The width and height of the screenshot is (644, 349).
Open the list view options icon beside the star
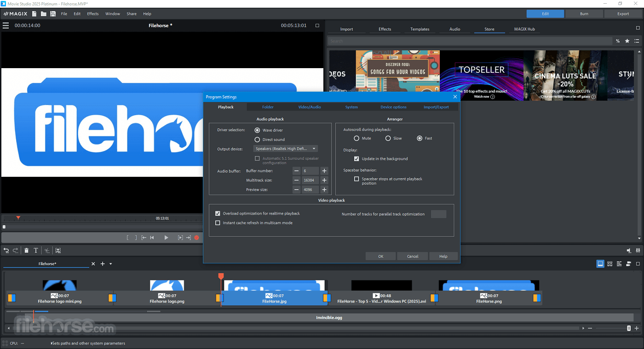[x=637, y=41]
